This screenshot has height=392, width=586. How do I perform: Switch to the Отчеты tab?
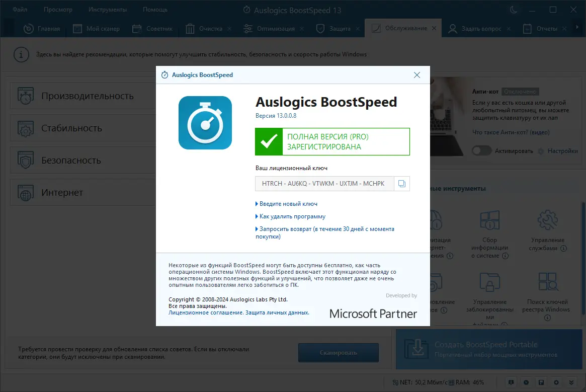[x=540, y=28]
